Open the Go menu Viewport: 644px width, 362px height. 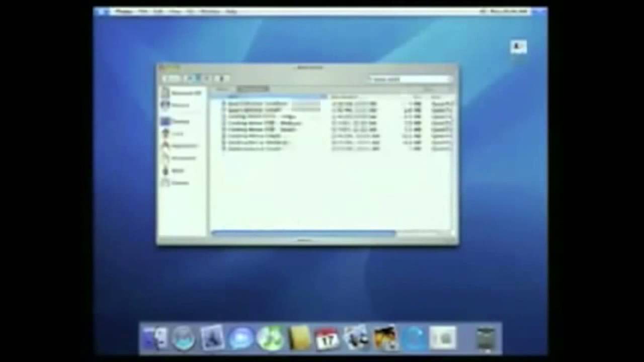(x=191, y=11)
